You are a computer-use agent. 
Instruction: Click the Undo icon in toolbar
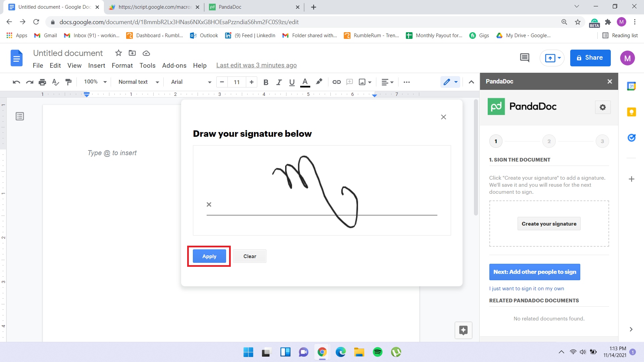[x=16, y=82]
